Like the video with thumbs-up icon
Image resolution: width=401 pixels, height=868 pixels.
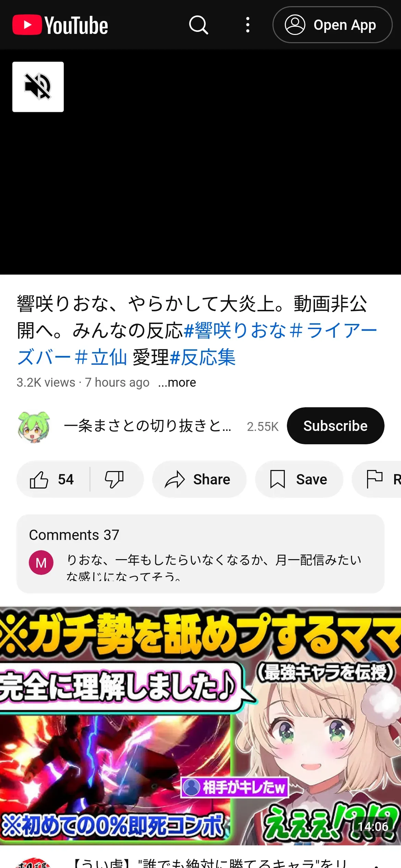(x=52, y=479)
